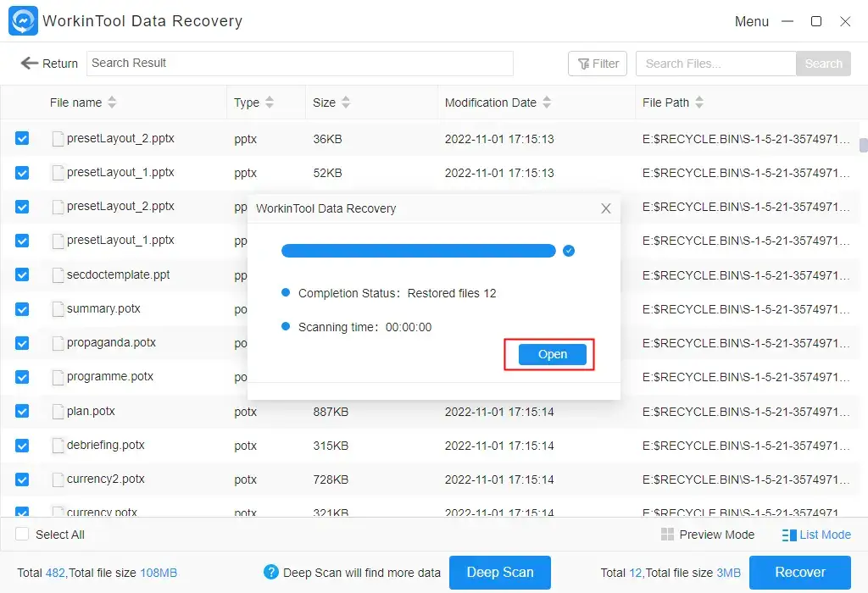Uncheck the summary.potx checkbox
The height and width of the screenshot is (593, 868).
coord(22,309)
